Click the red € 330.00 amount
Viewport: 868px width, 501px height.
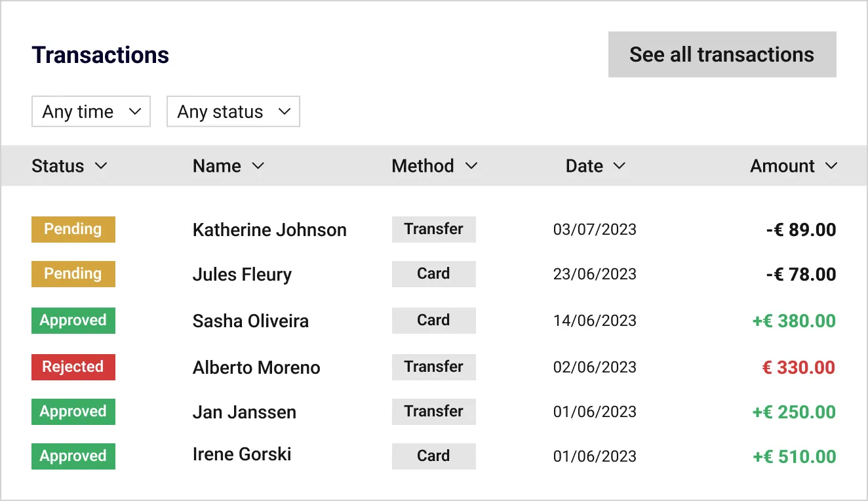(x=799, y=367)
